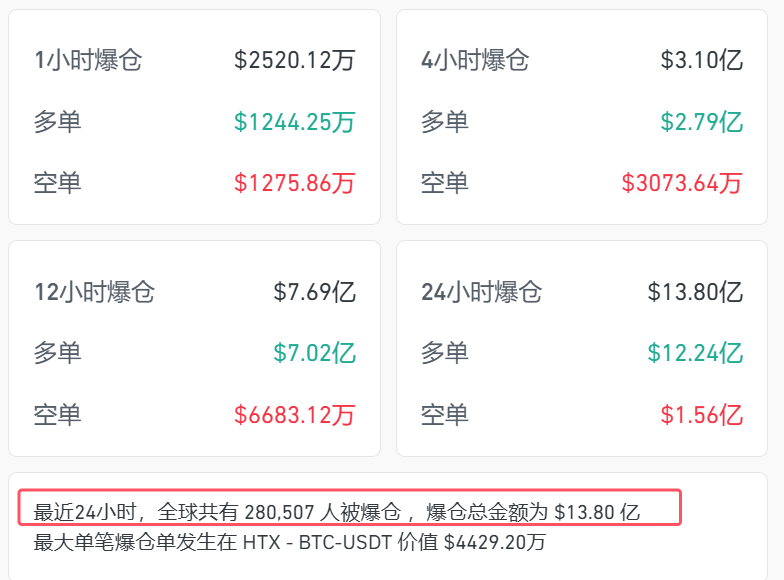The height and width of the screenshot is (580, 784).
Task: Click the red $3073.64万 short value
Action: click(681, 183)
